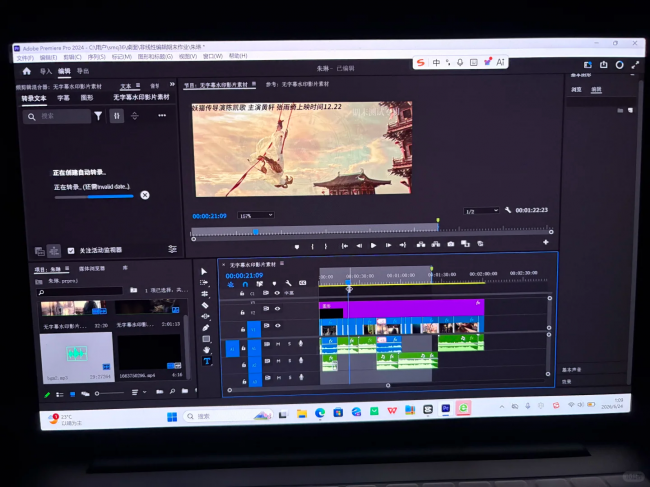The height and width of the screenshot is (487, 650).
Task: Click the program monitor timecode 00:00:21:09
Action: (209, 216)
